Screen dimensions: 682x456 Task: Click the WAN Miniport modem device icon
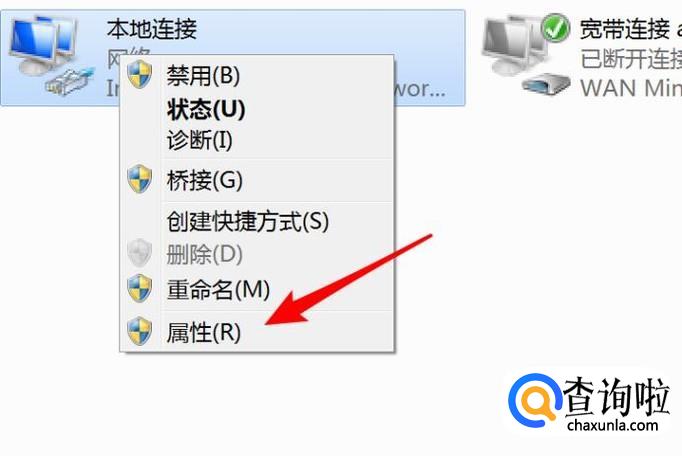pyautogui.click(x=546, y=84)
